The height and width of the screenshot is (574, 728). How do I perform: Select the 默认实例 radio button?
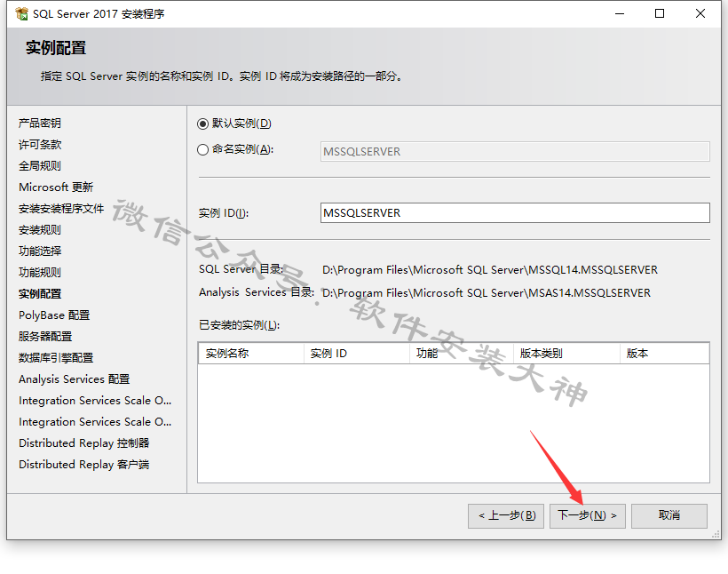202,124
